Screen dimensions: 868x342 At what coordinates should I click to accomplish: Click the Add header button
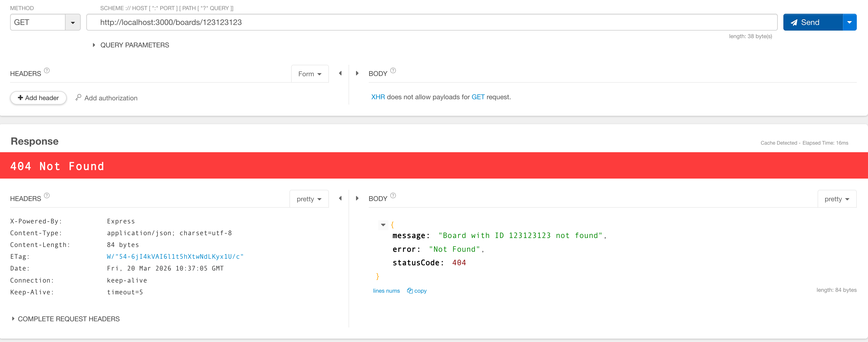coord(38,98)
